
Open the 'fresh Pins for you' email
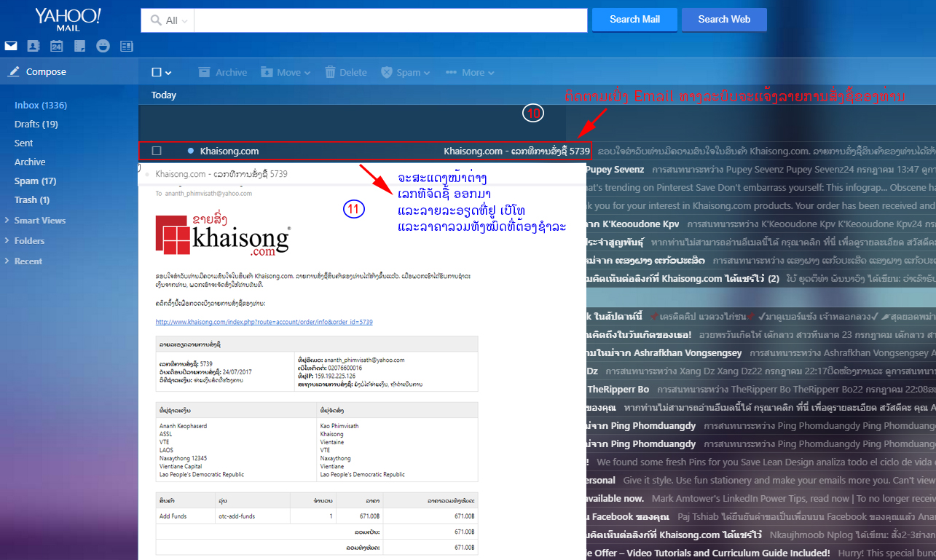[761, 462]
